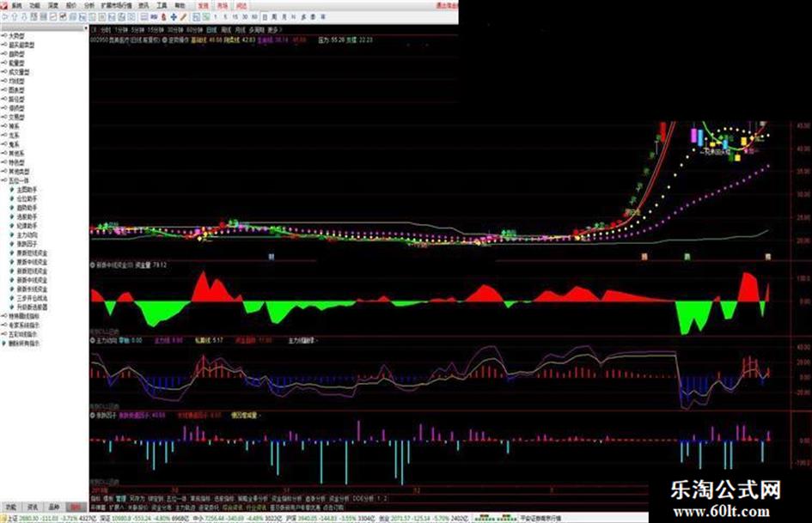The image size is (812, 523).
Task: Select 主力动向 in the indicator tree
Action: tap(27, 234)
